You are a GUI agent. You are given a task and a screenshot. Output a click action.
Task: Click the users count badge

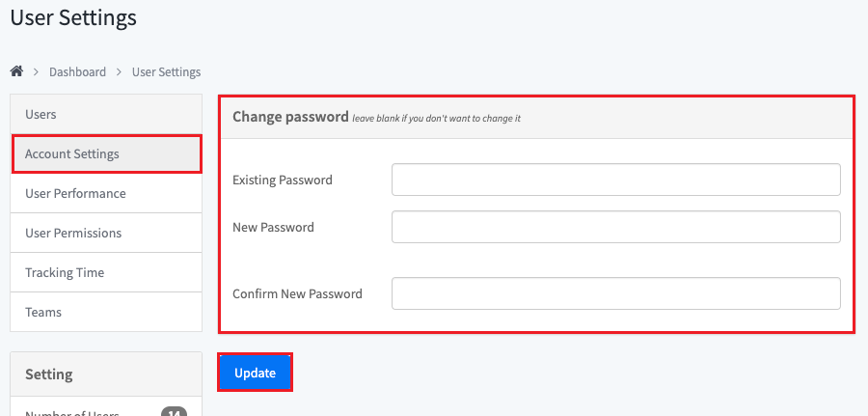(x=174, y=413)
